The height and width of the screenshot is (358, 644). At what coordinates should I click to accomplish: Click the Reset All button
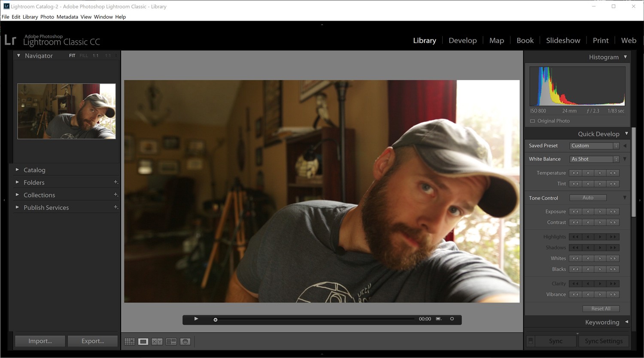click(601, 308)
